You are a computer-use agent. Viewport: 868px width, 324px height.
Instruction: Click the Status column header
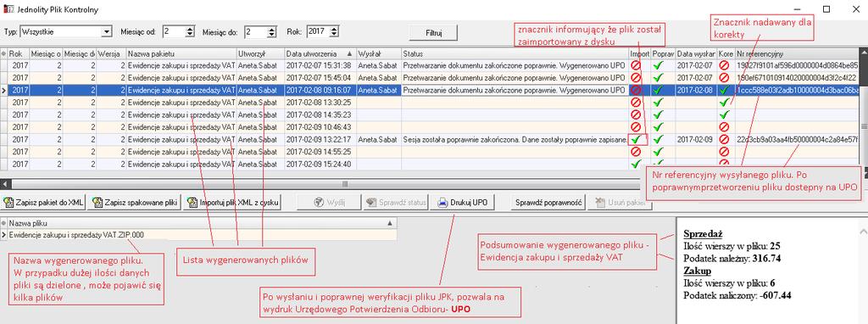515,53
